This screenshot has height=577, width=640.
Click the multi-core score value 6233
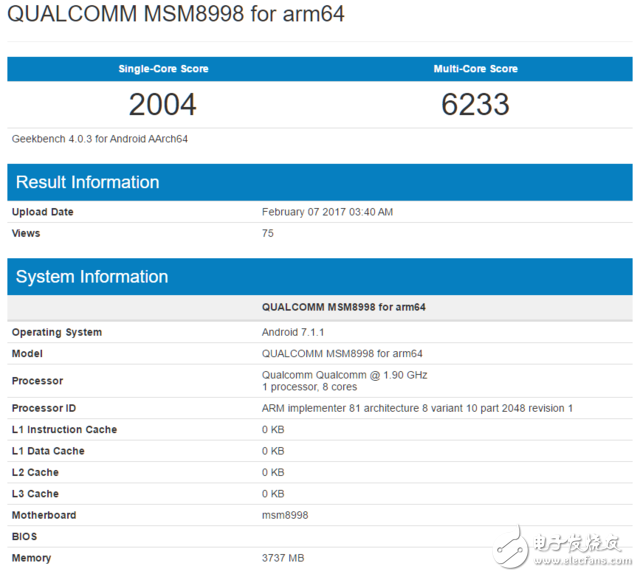click(475, 104)
